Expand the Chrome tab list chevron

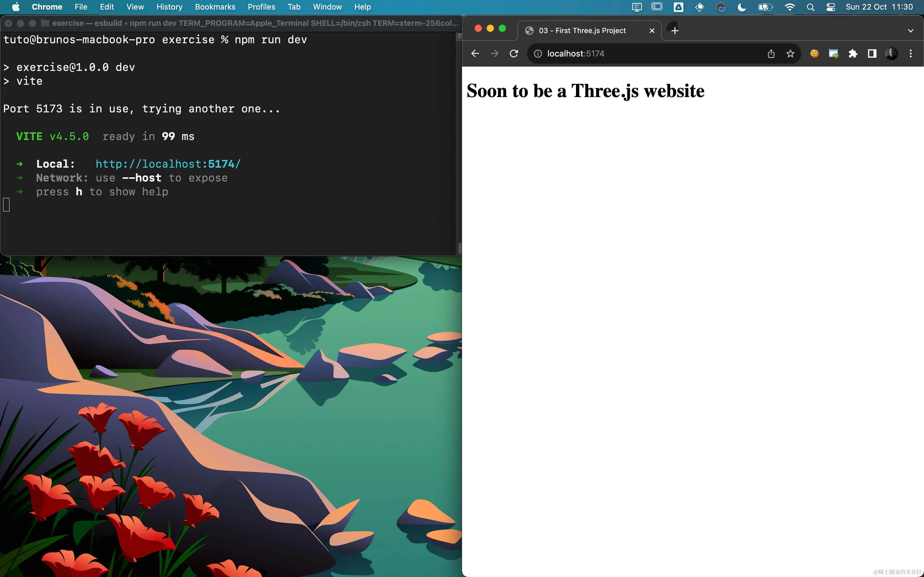(x=911, y=31)
